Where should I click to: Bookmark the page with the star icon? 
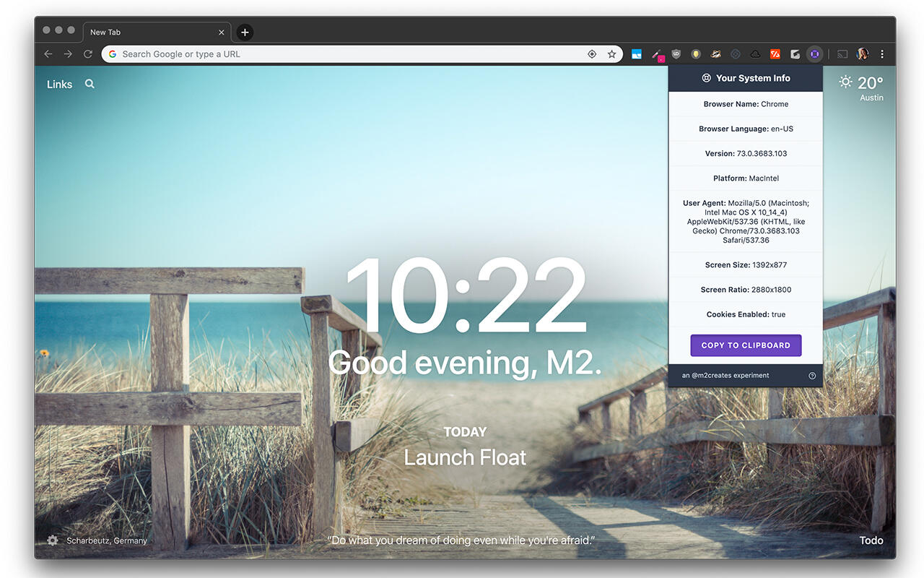click(611, 53)
